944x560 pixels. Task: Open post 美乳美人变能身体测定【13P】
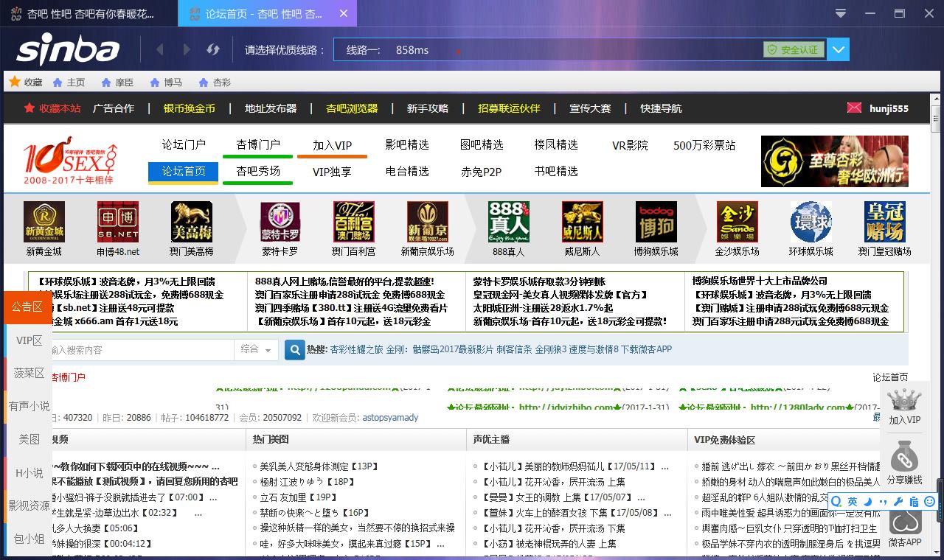coord(319,466)
